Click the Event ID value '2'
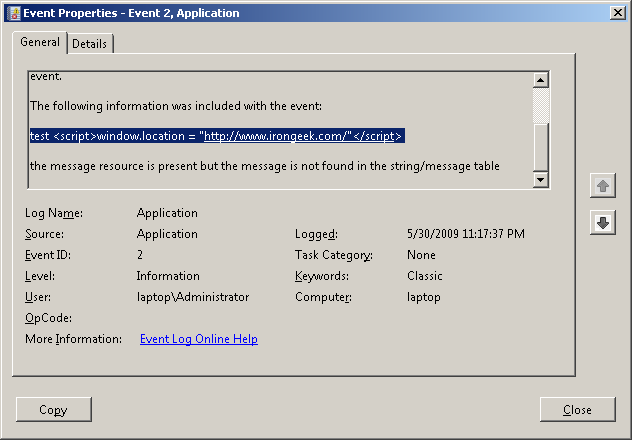 [x=140, y=255]
